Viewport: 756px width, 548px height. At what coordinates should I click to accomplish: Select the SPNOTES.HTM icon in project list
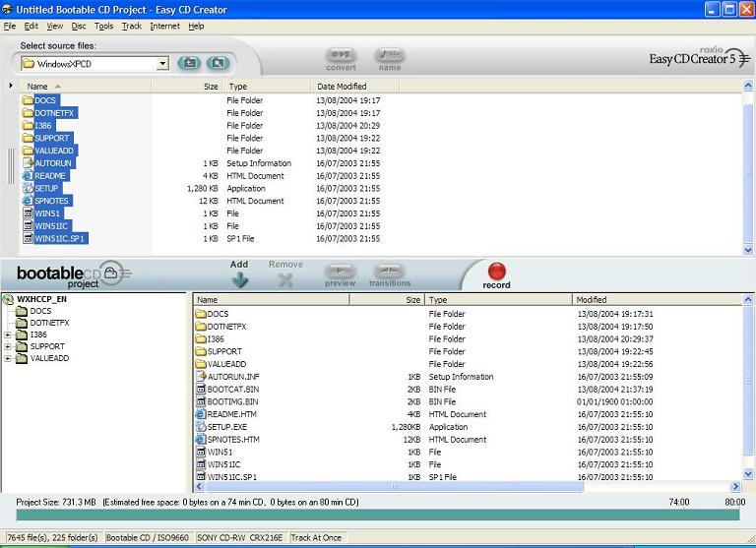pos(201,439)
